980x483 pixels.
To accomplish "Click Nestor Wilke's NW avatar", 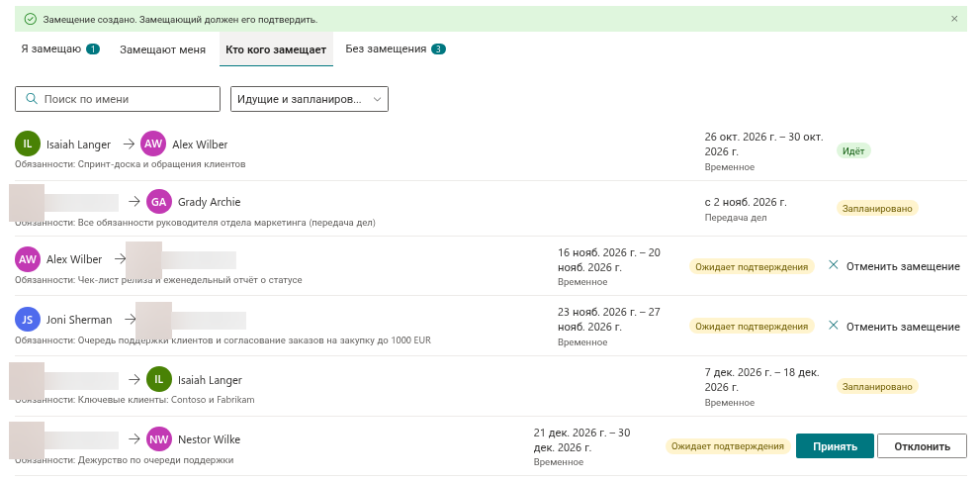I will (159, 439).
